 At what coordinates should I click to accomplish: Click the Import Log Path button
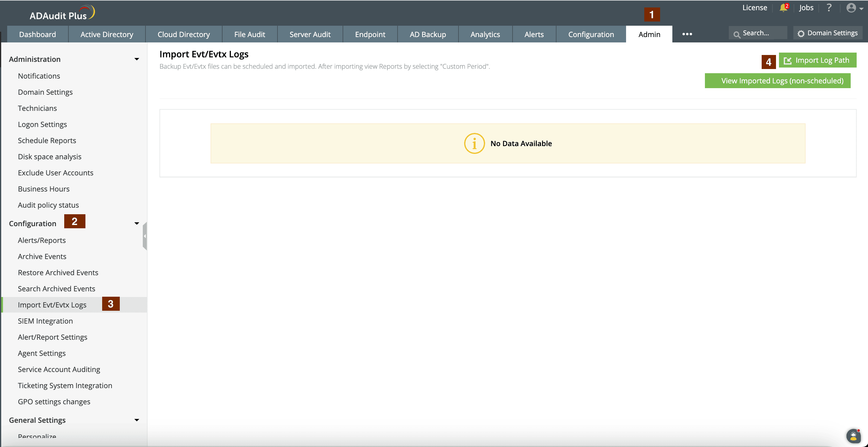pyautogui.click(x=818, y=60)
